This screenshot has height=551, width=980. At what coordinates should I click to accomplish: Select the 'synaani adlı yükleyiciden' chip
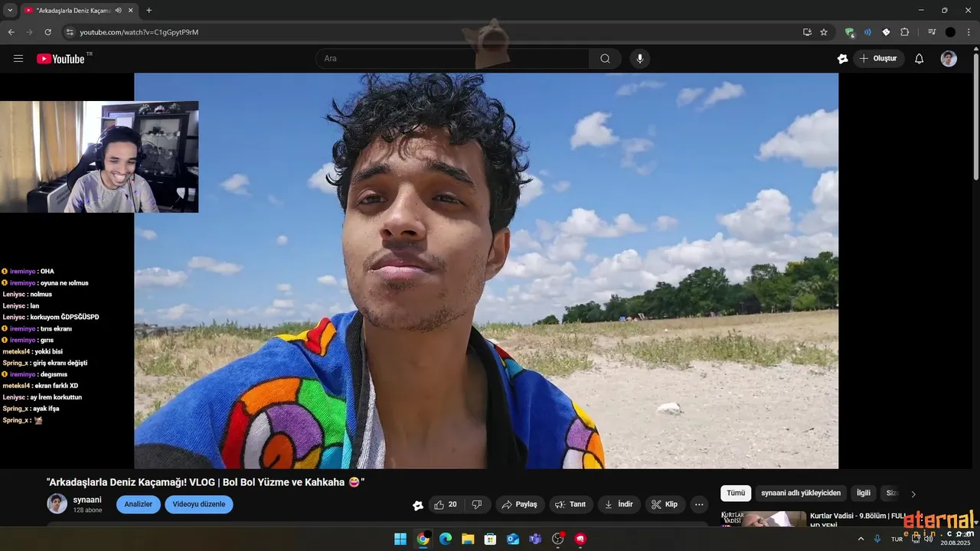[801, 494]
